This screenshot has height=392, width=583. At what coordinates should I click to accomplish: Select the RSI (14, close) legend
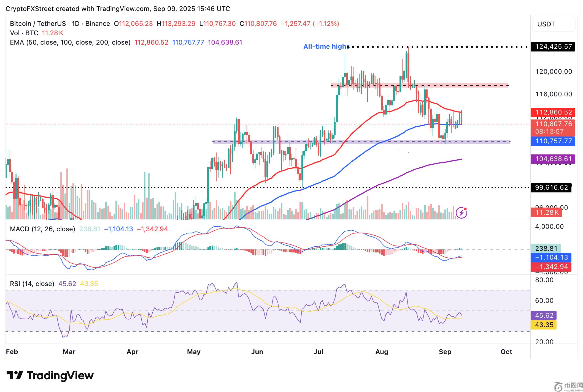(x=32, y=284)
